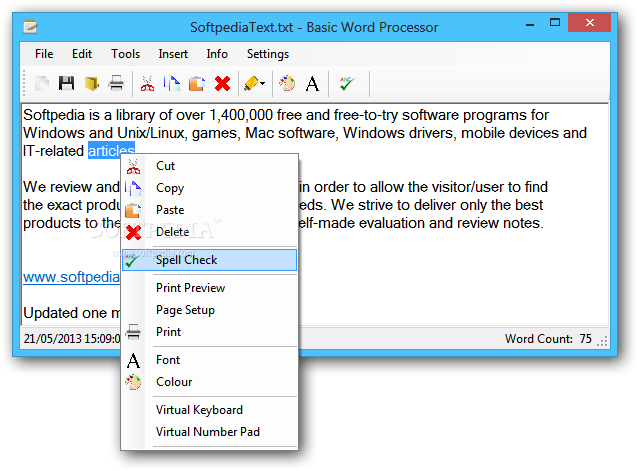Image resolution: width=638 pixels, height=471 pixels.
Task: Choose Font from the context menu
Action: click(x=210, y=360)
